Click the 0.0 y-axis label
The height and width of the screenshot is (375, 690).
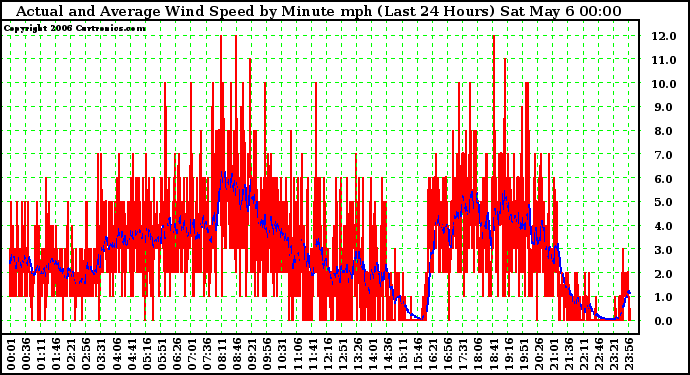point(664,321)
